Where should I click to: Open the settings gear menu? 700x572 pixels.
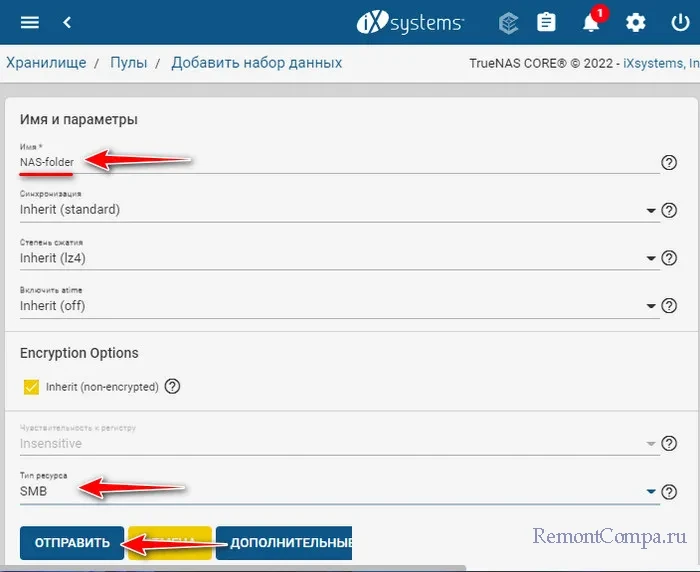[635, 22]
